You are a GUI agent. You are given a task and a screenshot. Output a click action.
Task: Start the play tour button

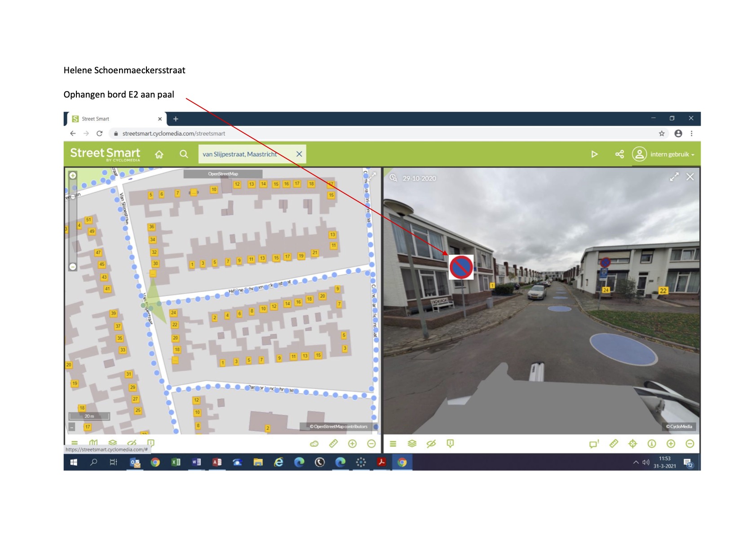coord(594,154)
